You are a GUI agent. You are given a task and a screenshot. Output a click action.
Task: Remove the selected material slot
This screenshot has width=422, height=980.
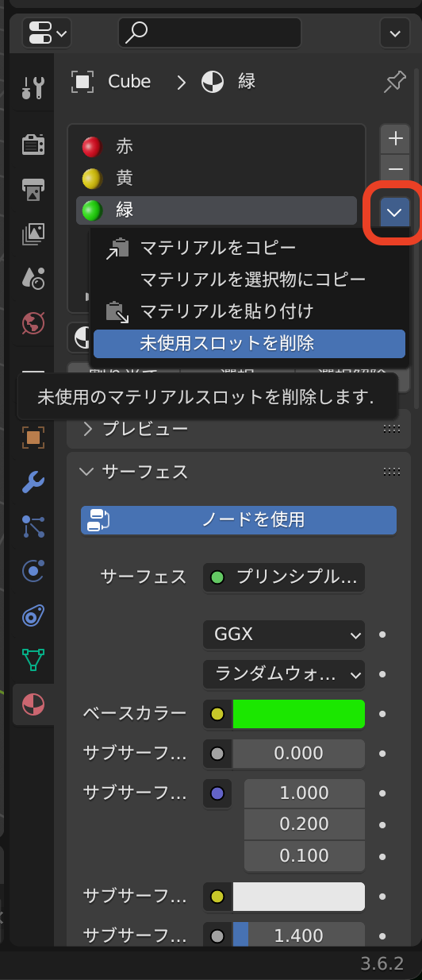[395, 168]
